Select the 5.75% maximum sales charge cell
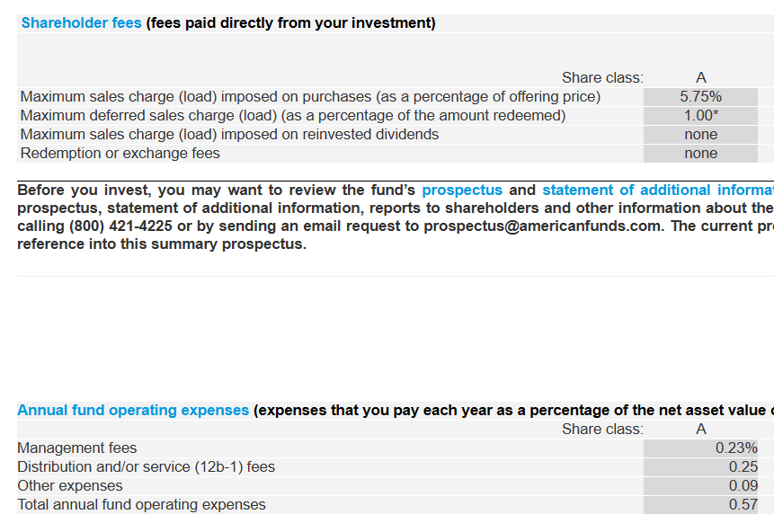Image resolution: width=774 pixels, height=532 pixels. point(700,97)
